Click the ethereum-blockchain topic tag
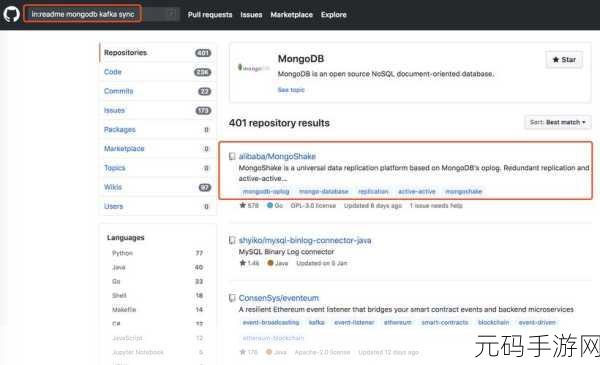 tap(273, 338)
